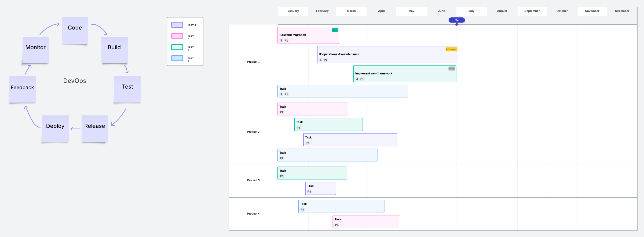Screen dimensions: 644x237
Task: Select the Build sticky note
Action: tap(115, 50)
